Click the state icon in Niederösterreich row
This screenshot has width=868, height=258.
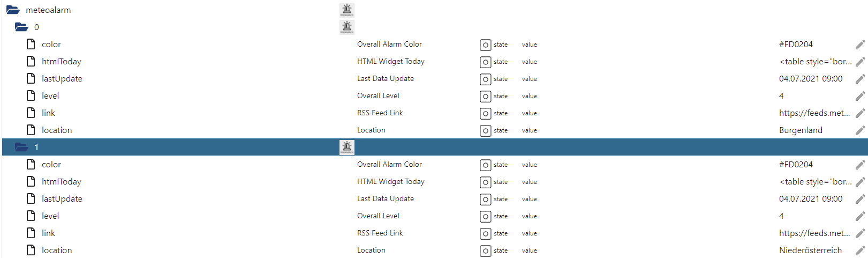485,250
